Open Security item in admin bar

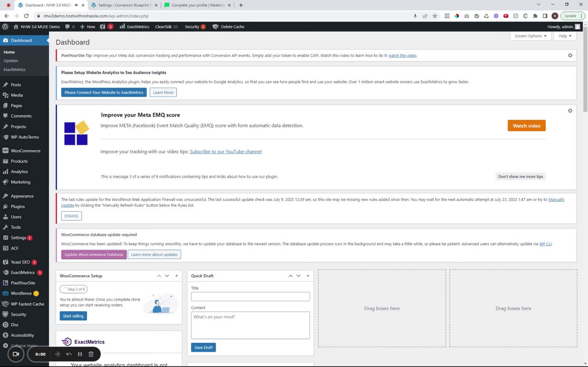[195, 27]
